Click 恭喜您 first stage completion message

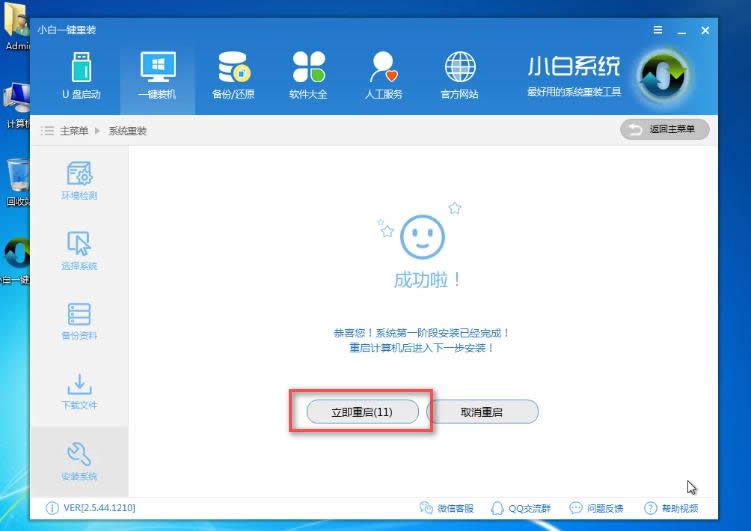421,333
